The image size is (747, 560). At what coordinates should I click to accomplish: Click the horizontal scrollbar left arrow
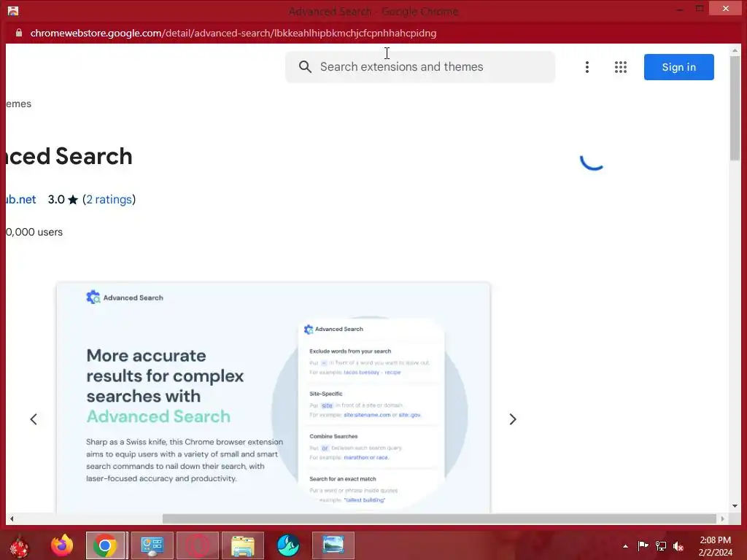[x=12, y=518]
